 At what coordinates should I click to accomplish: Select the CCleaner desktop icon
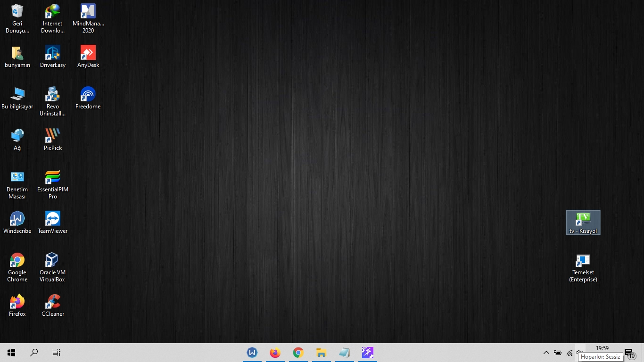coord(53,306)
